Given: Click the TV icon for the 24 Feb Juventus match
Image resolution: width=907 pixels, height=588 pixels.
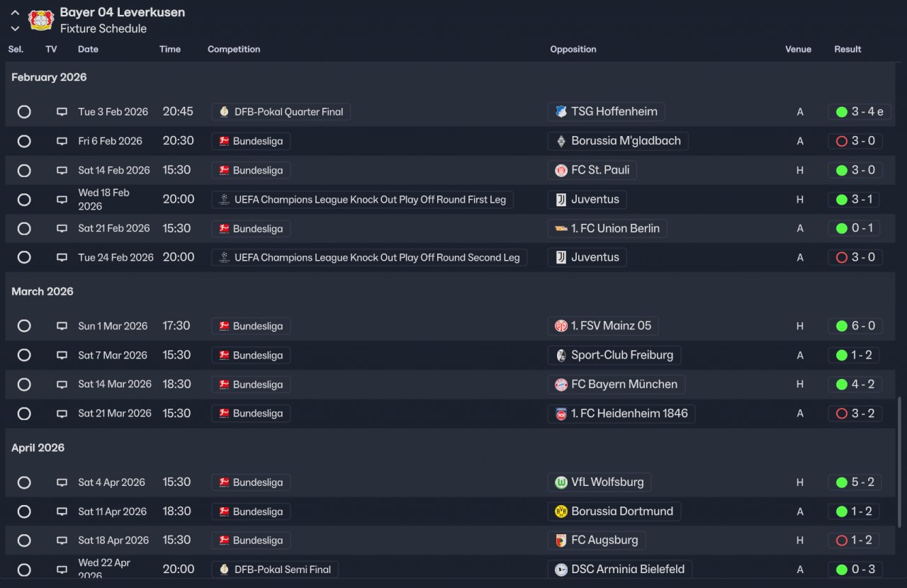Looking at the screenshot, I should 62,258.
